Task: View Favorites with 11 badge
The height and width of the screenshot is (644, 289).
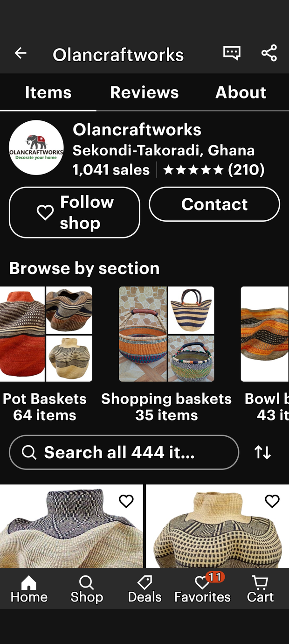Action: tap(202, 589)
